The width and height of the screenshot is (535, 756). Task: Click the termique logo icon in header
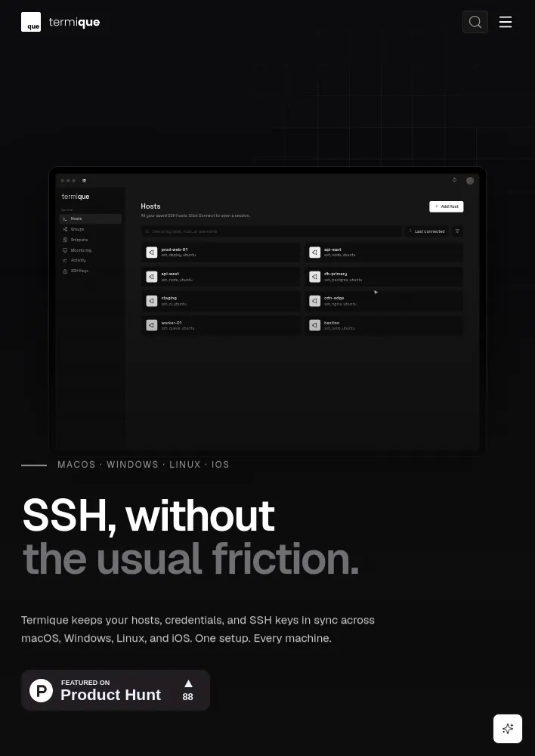[31, 22]
